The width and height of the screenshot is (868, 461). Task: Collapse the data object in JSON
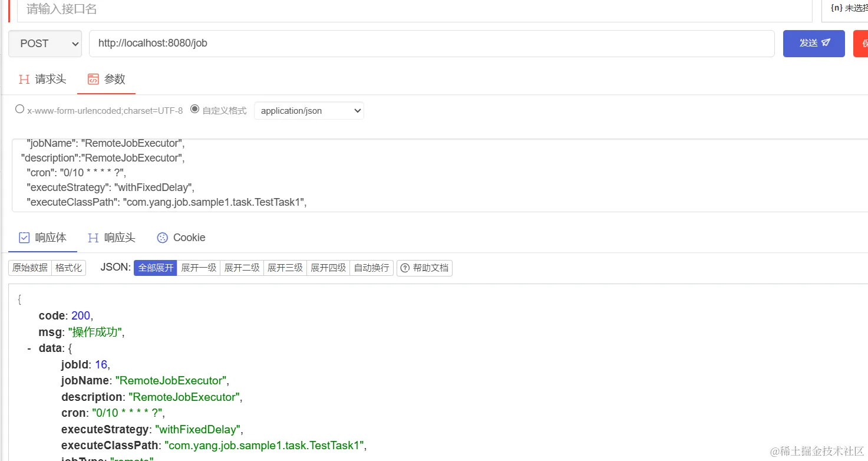click(x=29, y=348)
